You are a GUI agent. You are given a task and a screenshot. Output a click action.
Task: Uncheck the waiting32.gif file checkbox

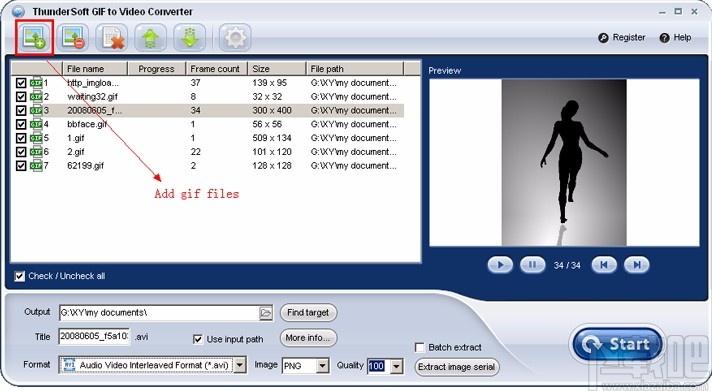[x=21, y=97]
